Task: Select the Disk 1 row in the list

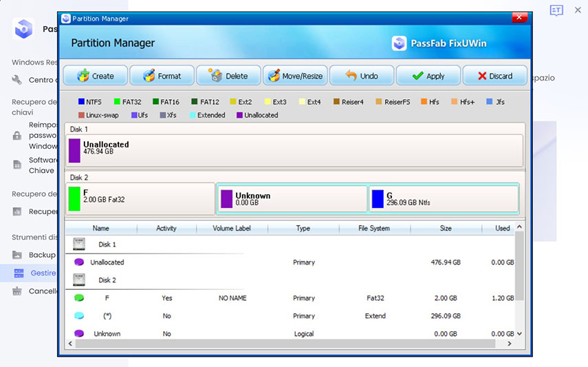Action: click(107, 244)
